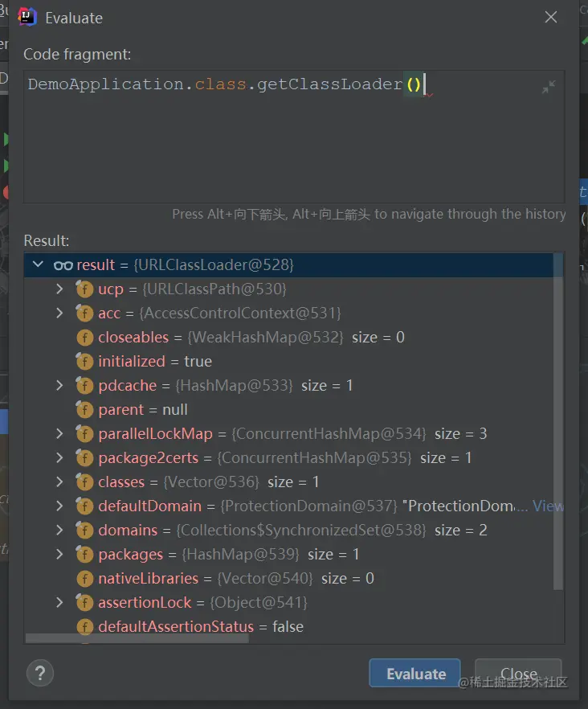Open help with the question mark button
588x709 pixels.
pyautogui.click(x=40, y=674)
